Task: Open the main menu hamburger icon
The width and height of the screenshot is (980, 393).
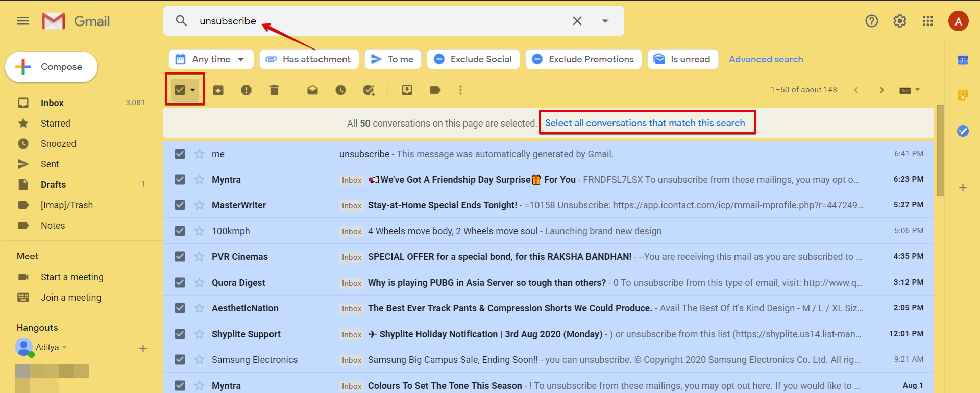Action: point(23,21)
